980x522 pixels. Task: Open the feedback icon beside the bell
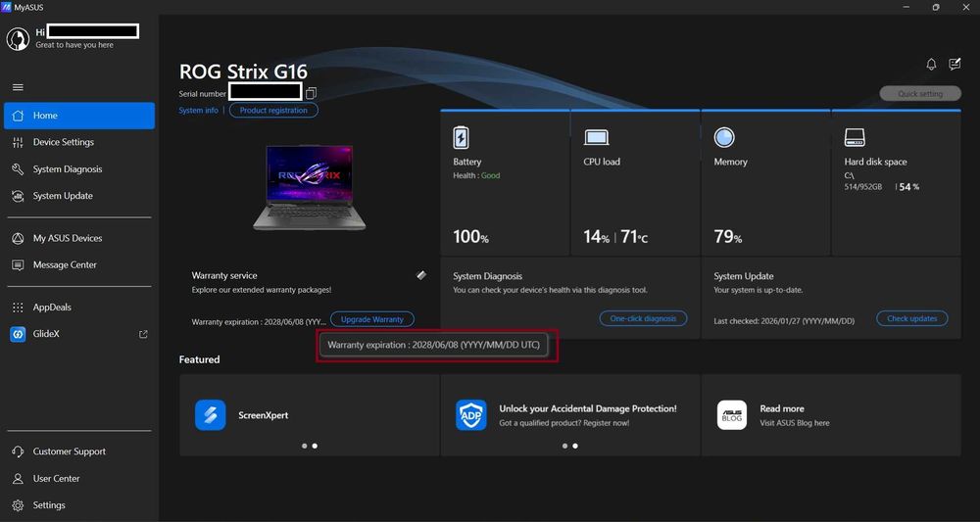point(955,64)
